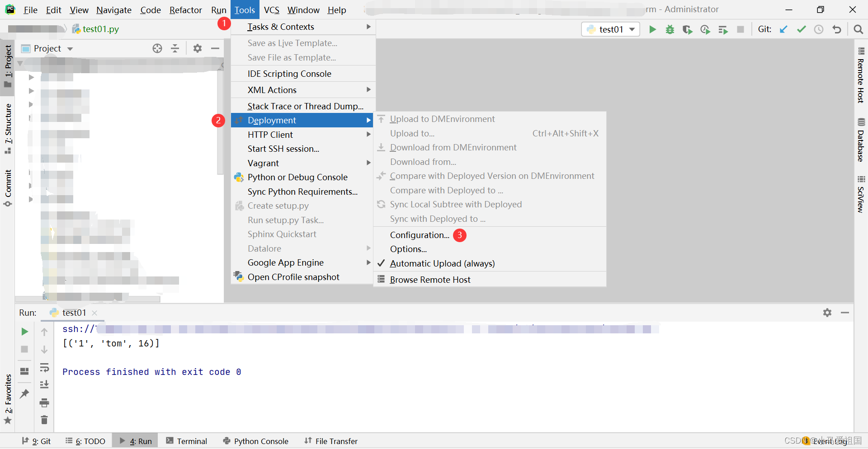Open Database side panel

click(x=861, y=140)
